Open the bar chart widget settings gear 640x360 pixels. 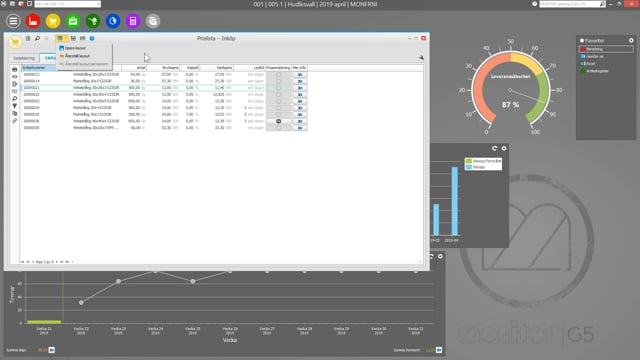click(504, 149)
